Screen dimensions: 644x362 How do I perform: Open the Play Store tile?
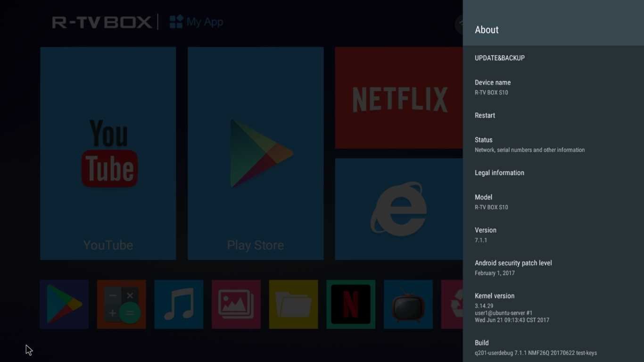(256, 153)
